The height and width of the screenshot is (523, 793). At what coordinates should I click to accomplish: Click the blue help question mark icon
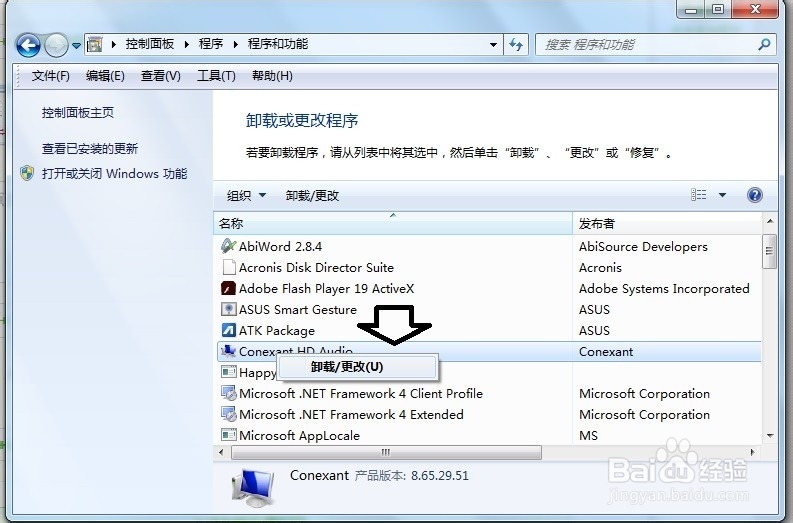(755, 195)
